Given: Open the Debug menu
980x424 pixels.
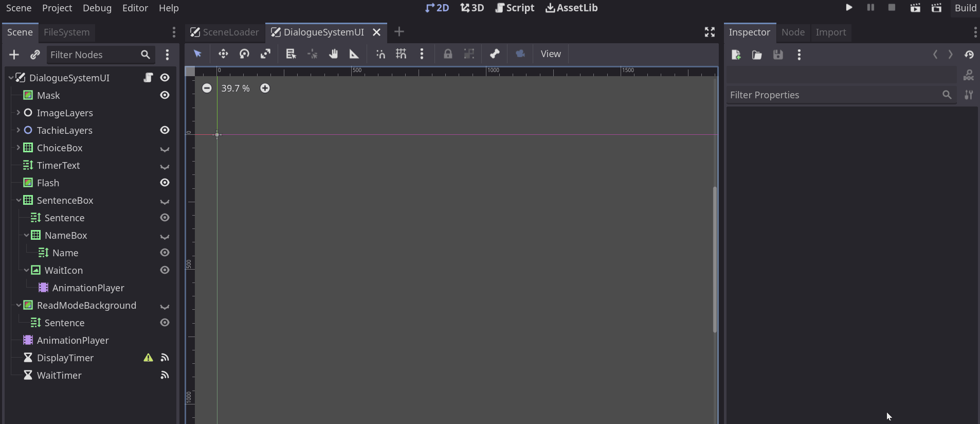Looking at the screenshot, I should pos(97,8).
